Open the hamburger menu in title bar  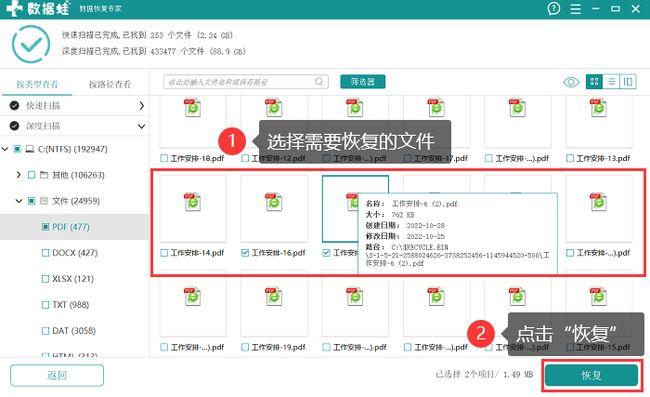(575, 9)
